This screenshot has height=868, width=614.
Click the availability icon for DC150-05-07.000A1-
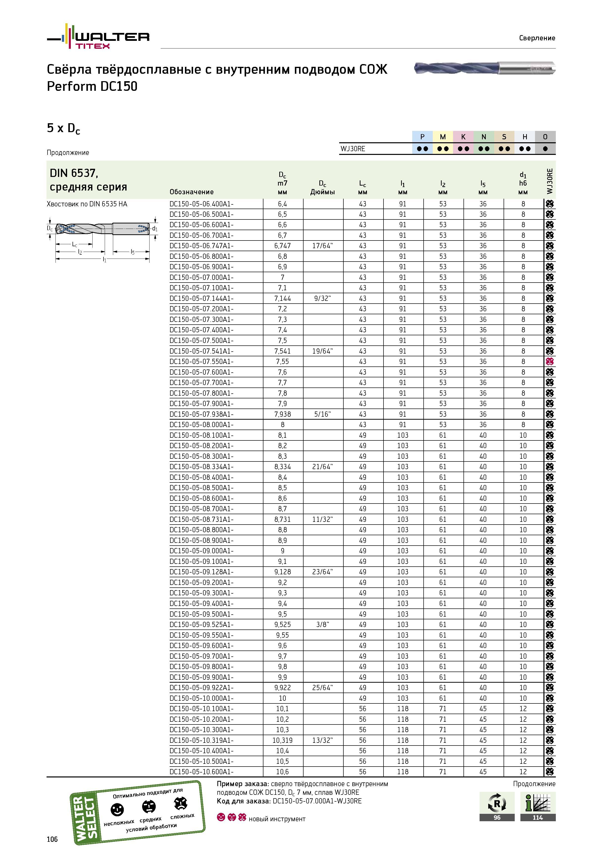[550, 277]
